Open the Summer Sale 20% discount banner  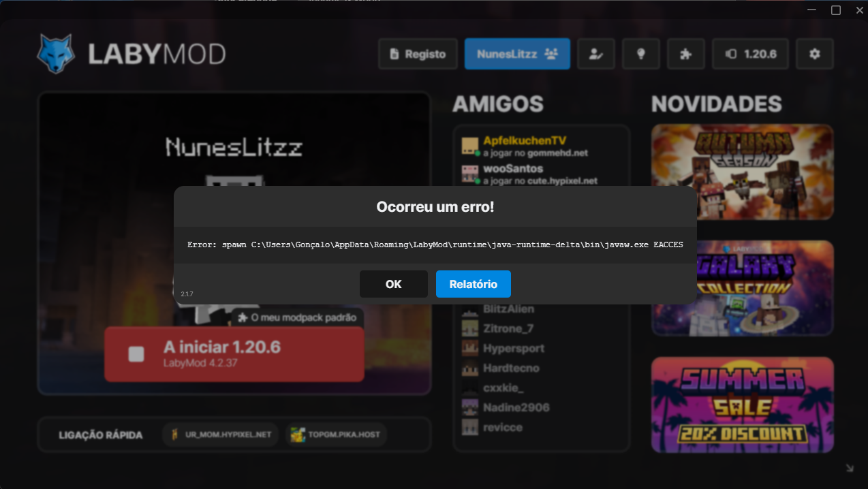(743, 405)
